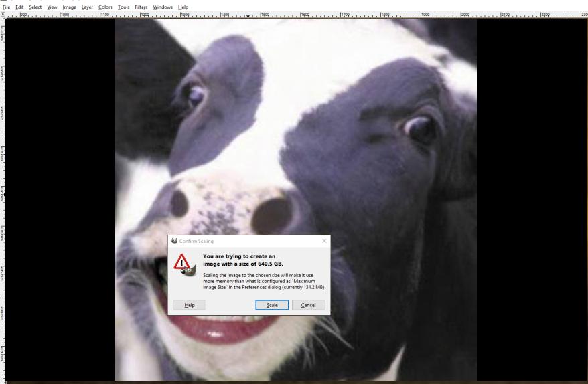
Task: Click the Scale button in the dialog
Action: pos(272,305)
